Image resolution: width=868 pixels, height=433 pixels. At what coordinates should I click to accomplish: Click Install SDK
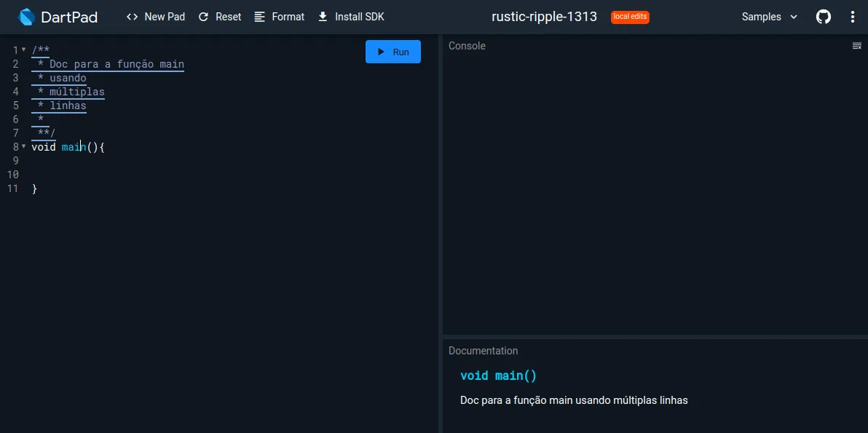pos(351,17)
